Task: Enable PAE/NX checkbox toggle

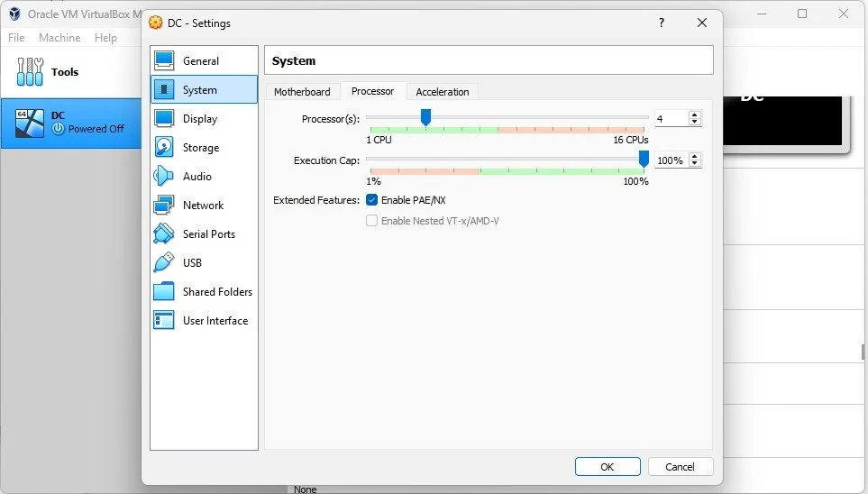Action: (372, 200)
